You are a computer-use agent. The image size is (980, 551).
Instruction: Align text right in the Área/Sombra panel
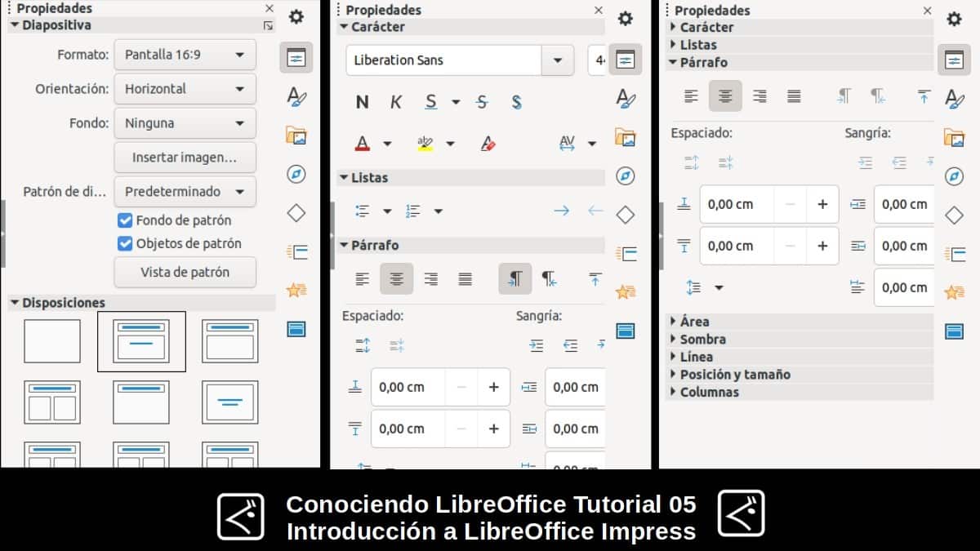[759, 96]
